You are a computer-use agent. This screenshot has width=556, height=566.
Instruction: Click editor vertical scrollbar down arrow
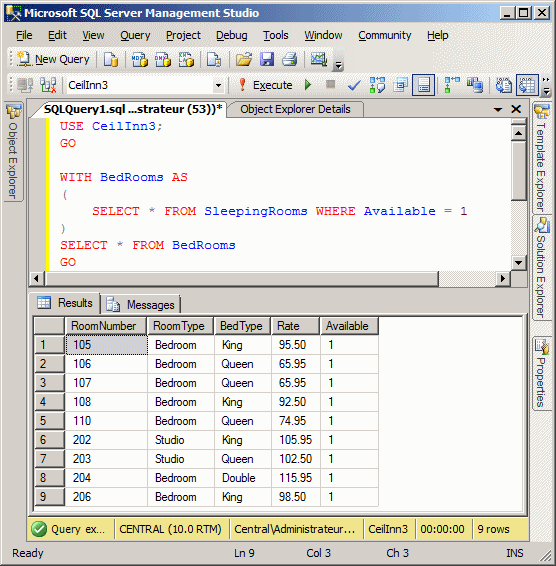coord(518,262)
